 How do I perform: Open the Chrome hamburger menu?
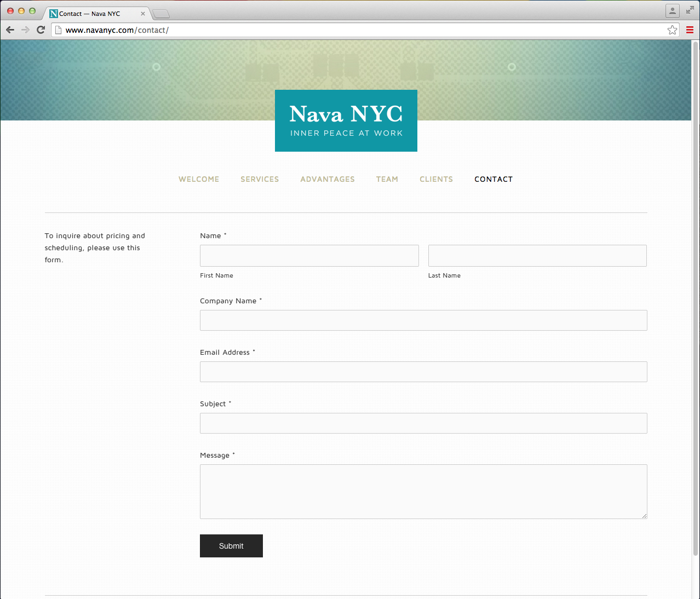click(690, 30)
